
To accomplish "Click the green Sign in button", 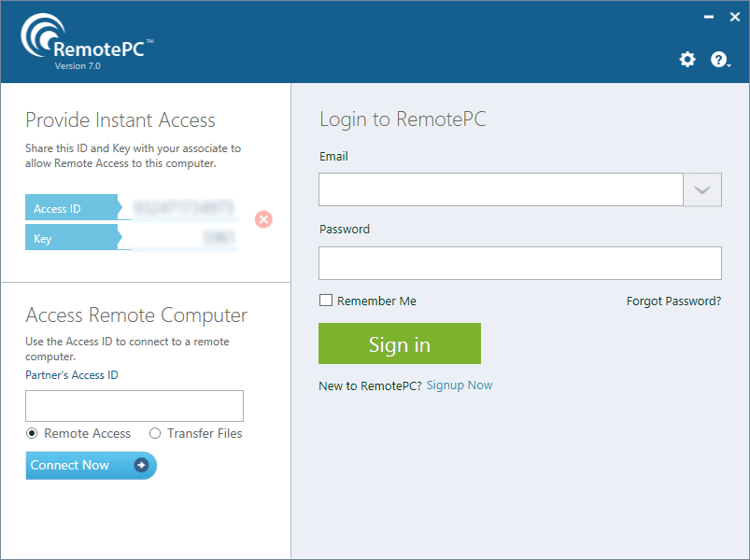I will pos(400,343).
